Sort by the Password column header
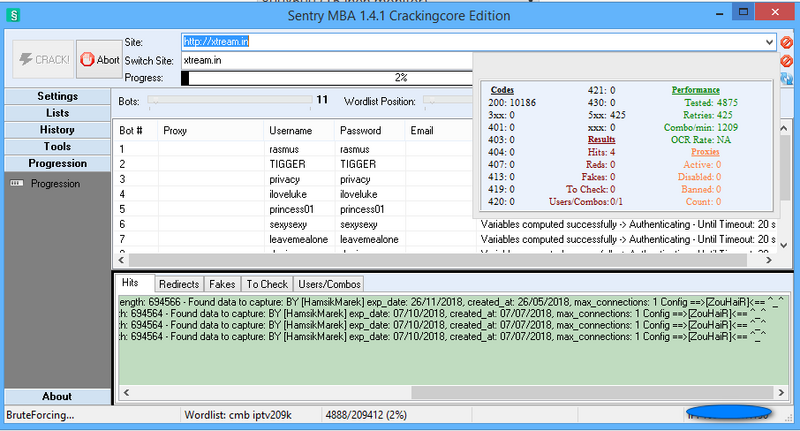Image resolution: width=800 pixels, height=431 pixels. [x=369, y=131]
